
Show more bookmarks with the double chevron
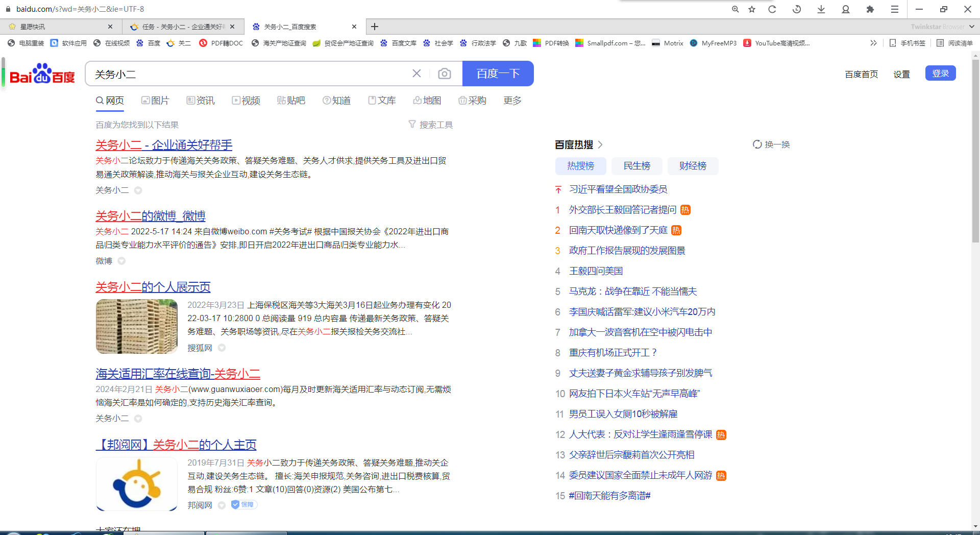pyautogui.click(x=873, y=43)
